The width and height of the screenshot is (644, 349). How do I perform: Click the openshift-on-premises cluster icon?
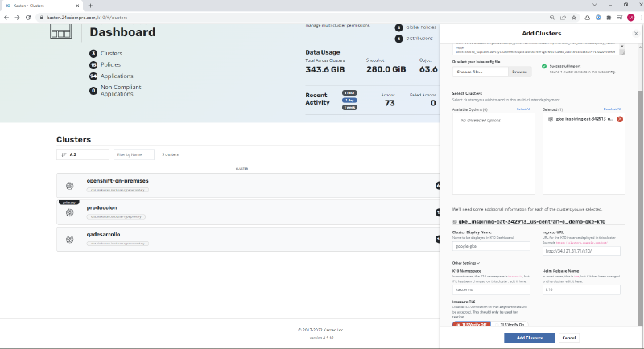click(70, 186)
